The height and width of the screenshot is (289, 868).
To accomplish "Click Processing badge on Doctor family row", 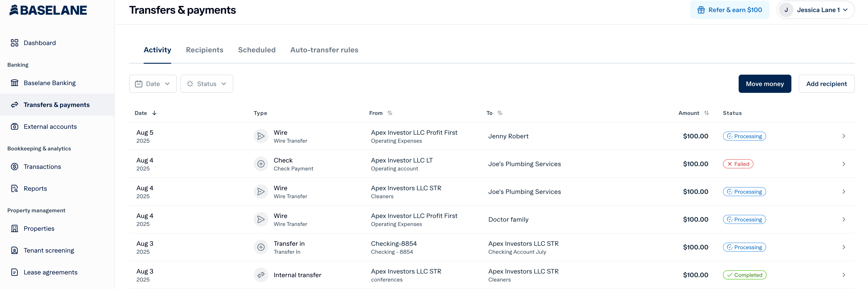I will pyautogui.click(x=744, y=220).
